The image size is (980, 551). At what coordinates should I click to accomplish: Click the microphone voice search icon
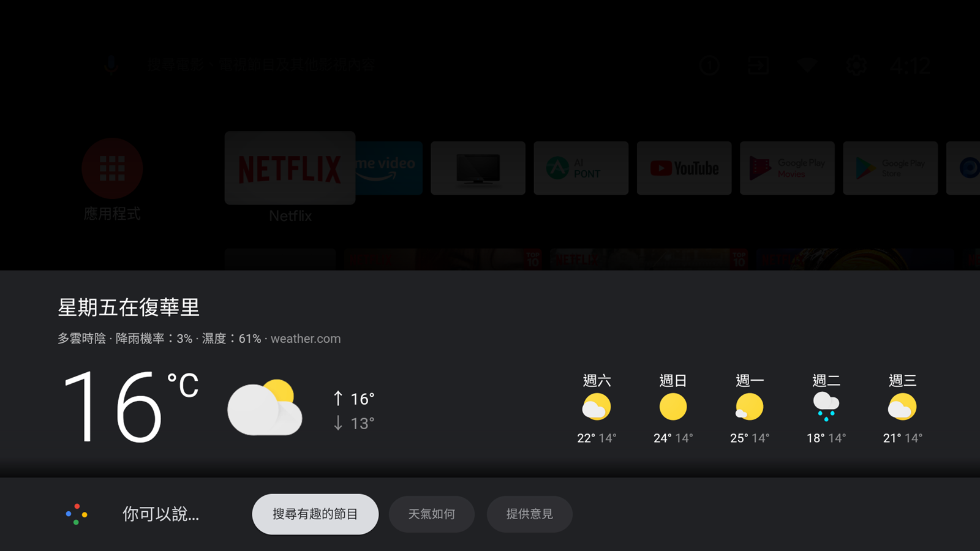coord(111,65)
